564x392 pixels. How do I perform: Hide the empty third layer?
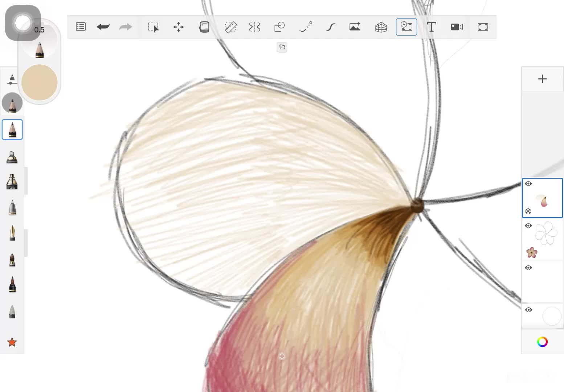(528, 268)
